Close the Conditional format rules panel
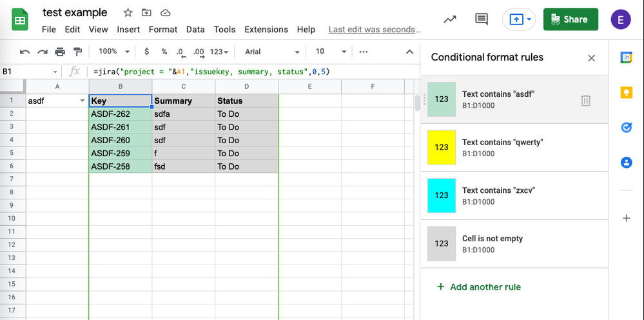Image resolution: width=644 pixels, height=320 pixels. (x=591, y=58)
